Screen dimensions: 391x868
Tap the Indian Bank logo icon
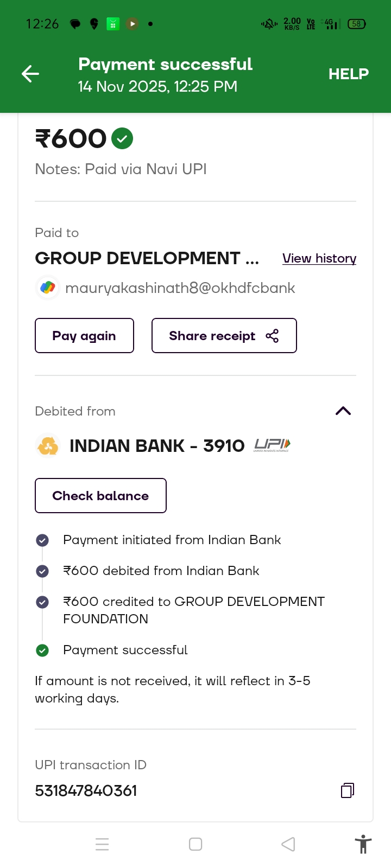pyautogui.click(x=48, y=446)
